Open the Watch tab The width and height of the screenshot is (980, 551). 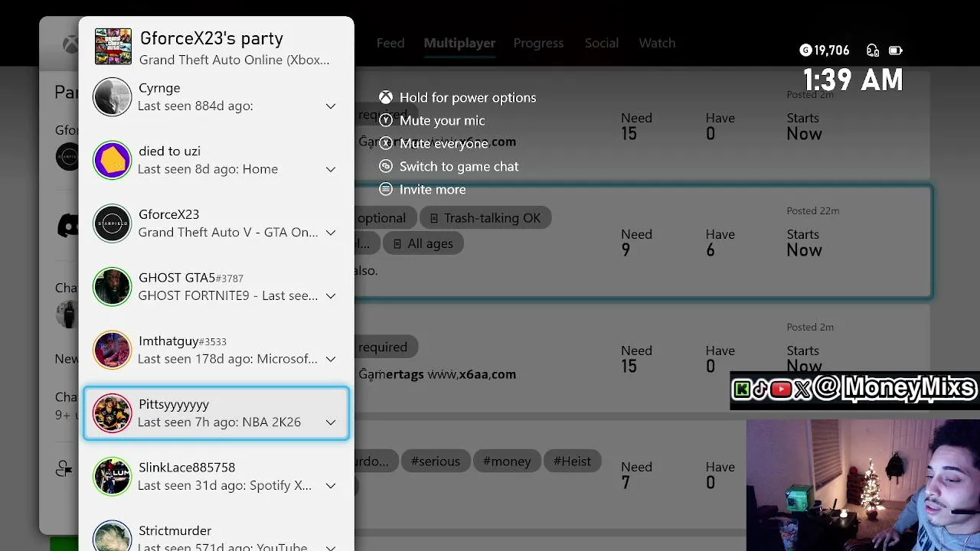coord(657,43)
